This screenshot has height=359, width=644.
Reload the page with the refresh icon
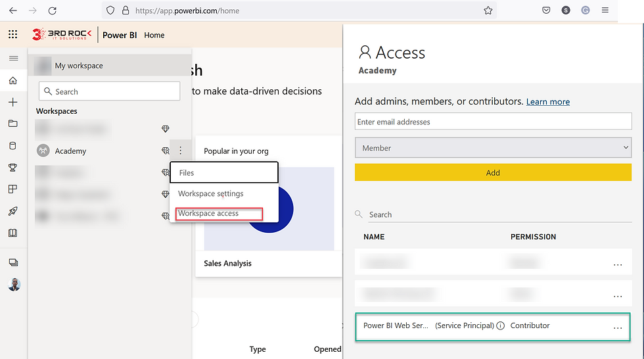(52, 11)
